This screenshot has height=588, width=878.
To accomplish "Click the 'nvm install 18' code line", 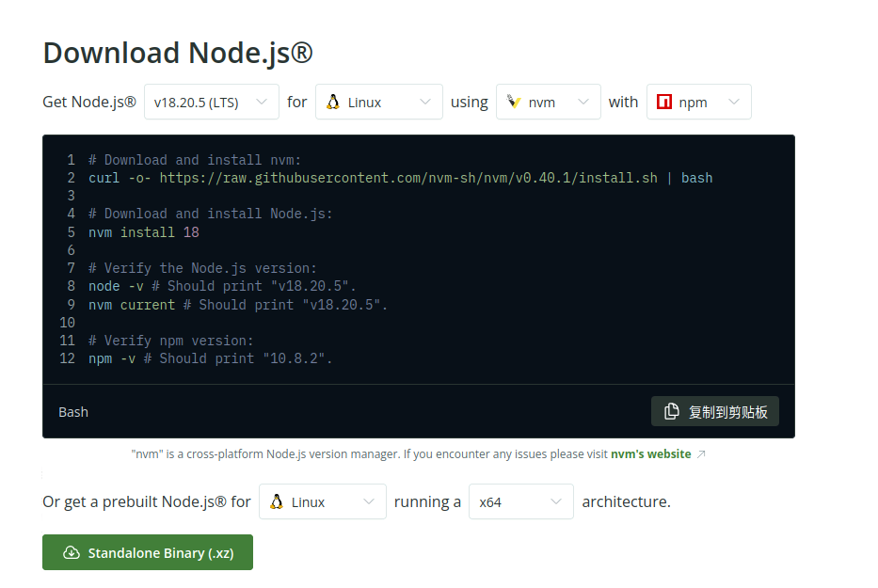I will (144, 232).
